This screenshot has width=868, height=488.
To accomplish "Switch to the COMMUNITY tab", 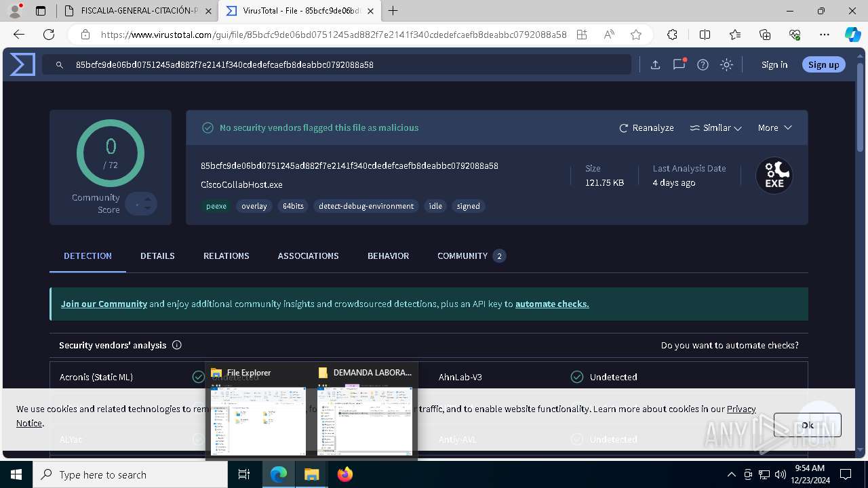I will click(x=471, y=256).
